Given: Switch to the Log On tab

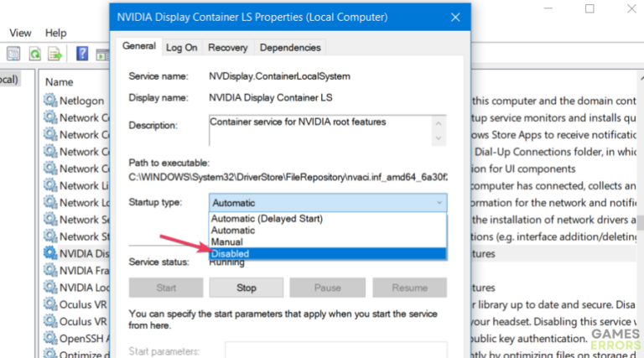Looking at the screenshot, I should pos(181,48).
